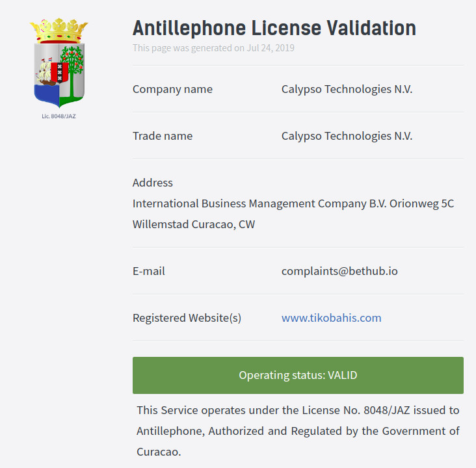Click the Company name field label
Image resolution: width=476 pixels, height=468 pixels.
click(172, 89)
